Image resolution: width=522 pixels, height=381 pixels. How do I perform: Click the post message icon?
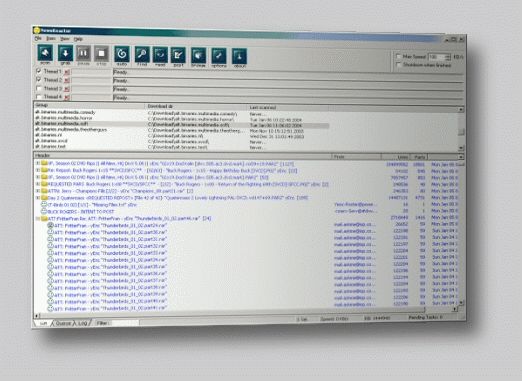click(178, 56)
